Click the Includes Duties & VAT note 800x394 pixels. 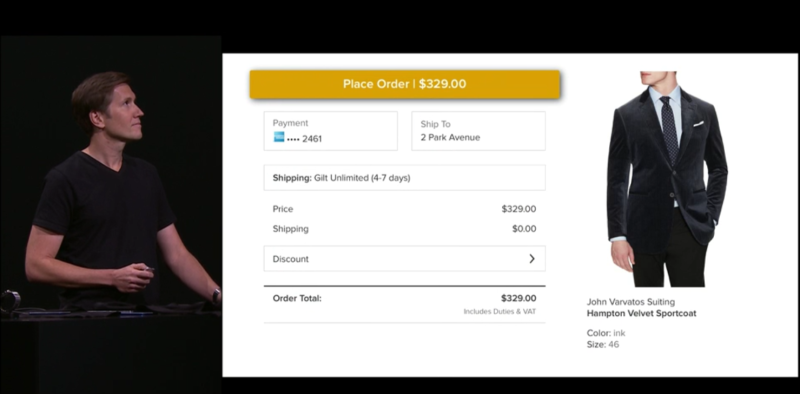pyautogui.click(x=499, y=311)
